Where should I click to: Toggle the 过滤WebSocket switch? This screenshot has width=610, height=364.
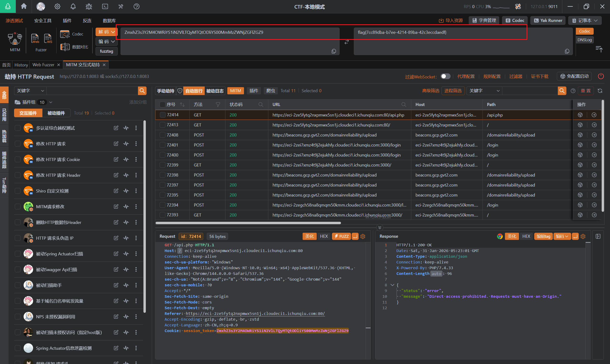pyautogui.click(x=445, y=76)
